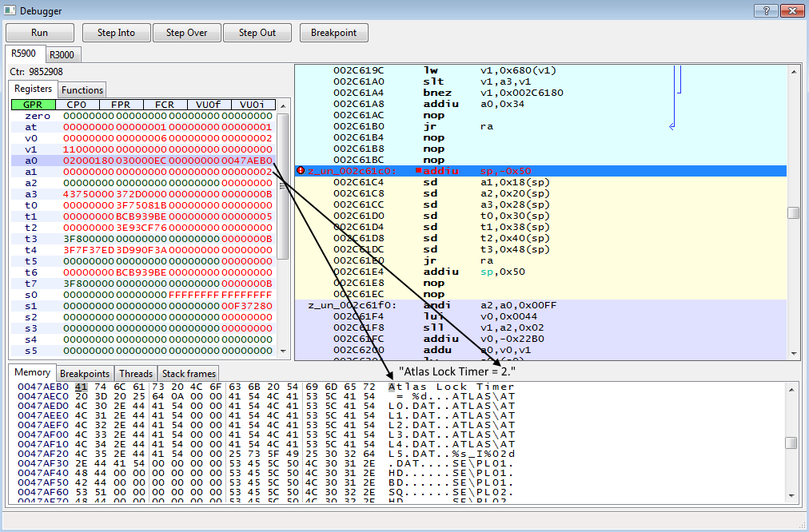
Task: Click the Step Out button
Action: (x=257, y=33)
